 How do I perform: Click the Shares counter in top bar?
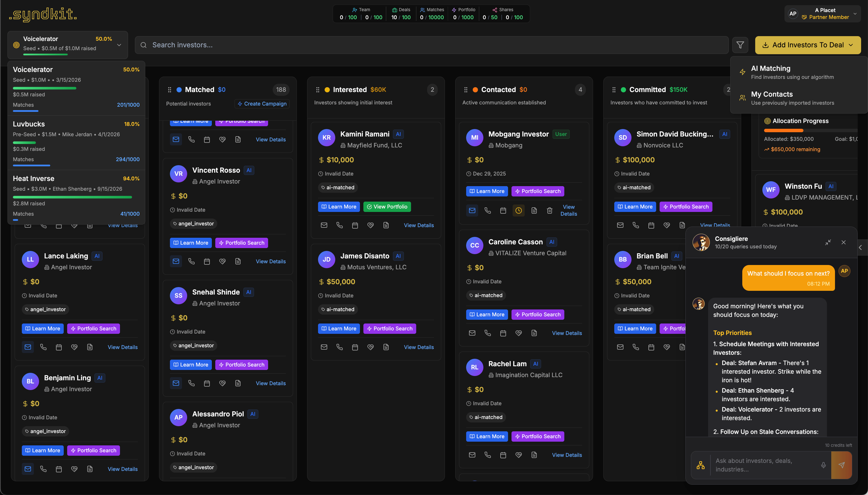503,13
